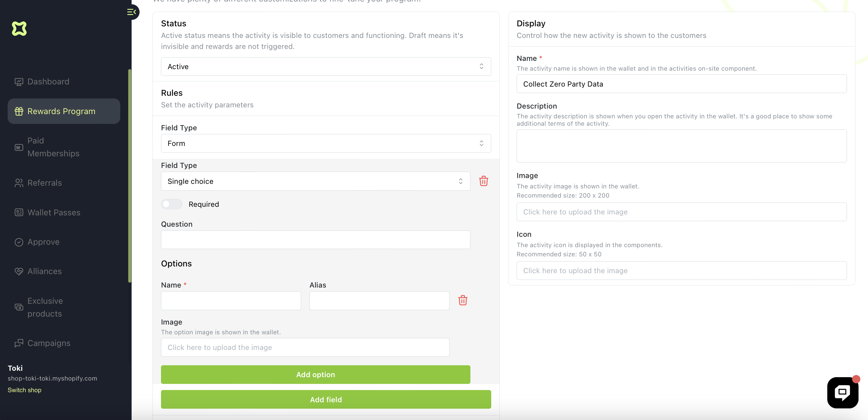The width and height of the screenshot is (868, 420).
Task: Toggle the Required switch on
Action: tap(171, 204)
